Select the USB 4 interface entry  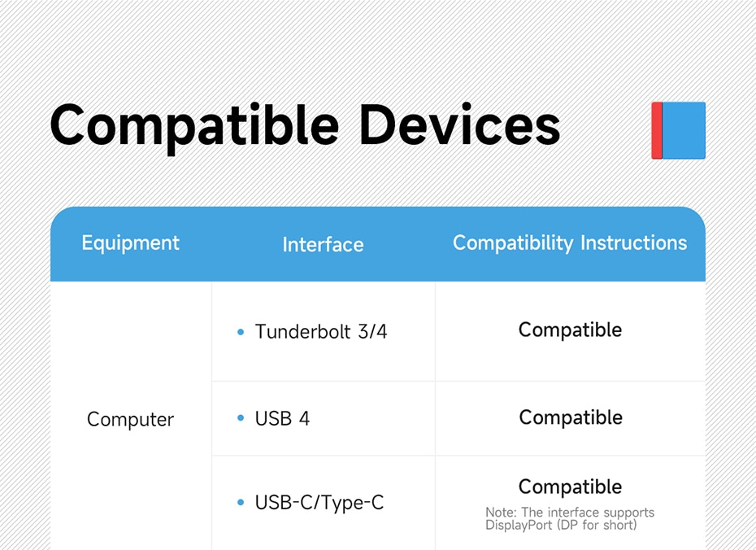[x=282, y=418]
